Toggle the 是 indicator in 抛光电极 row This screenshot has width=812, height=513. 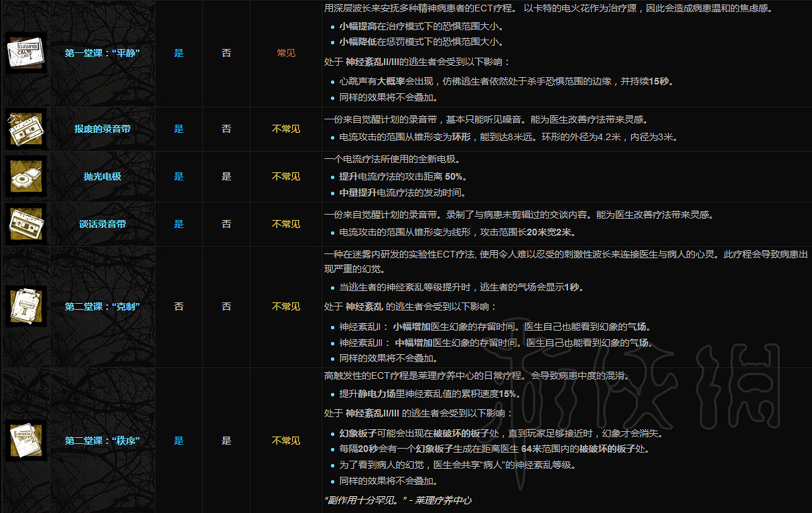(x=179, y=176)
